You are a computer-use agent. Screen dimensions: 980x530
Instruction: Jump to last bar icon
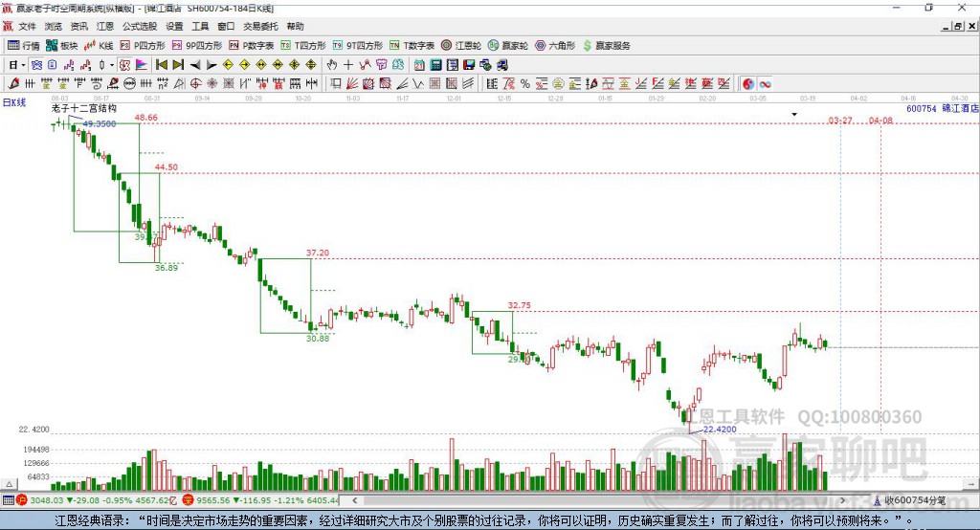click(178, 65)
